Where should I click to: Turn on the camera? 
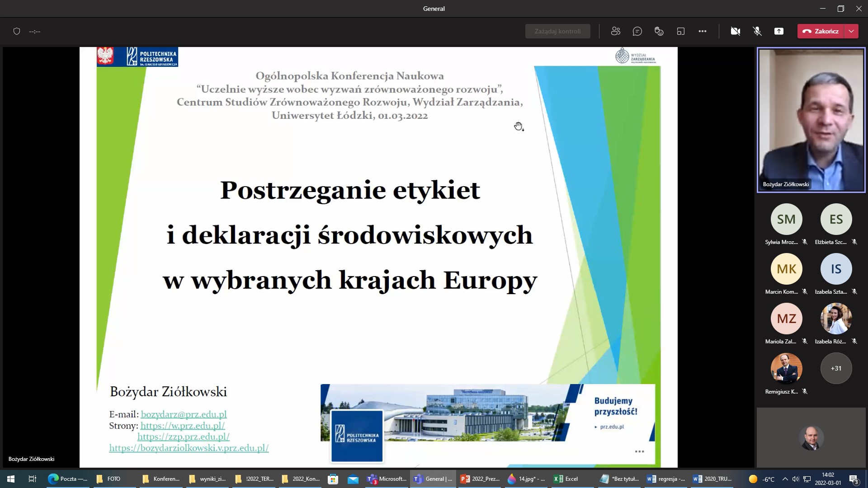pos(736,31)
